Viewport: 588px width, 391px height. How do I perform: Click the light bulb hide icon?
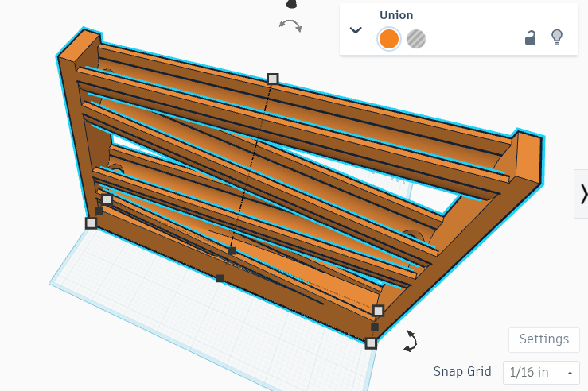(557, 37)
